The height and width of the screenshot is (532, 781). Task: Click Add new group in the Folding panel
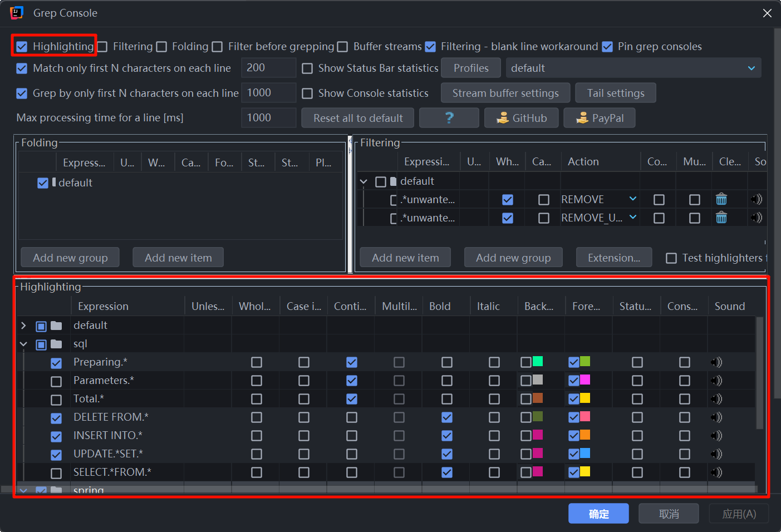coord(70,257)
